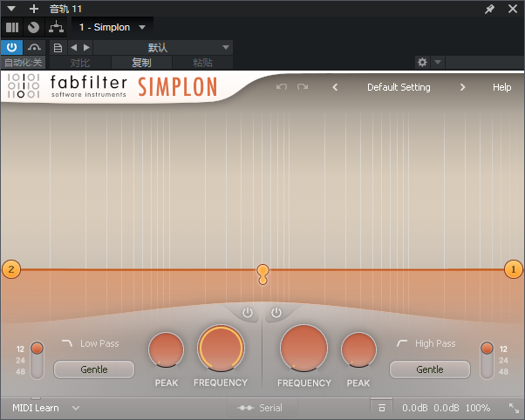Toggle the right filter power button
Image resolution: width=525 pixels, height=420 pixels.
pos(276,313)
